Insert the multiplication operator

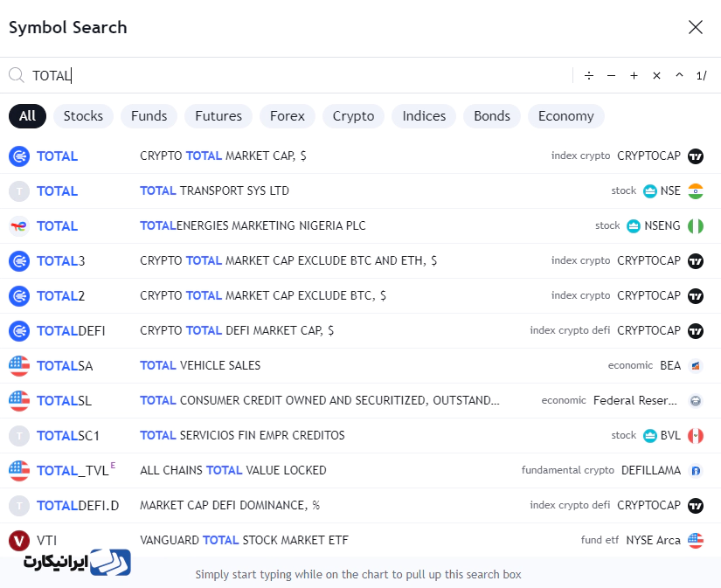click(x=656, y=75)
